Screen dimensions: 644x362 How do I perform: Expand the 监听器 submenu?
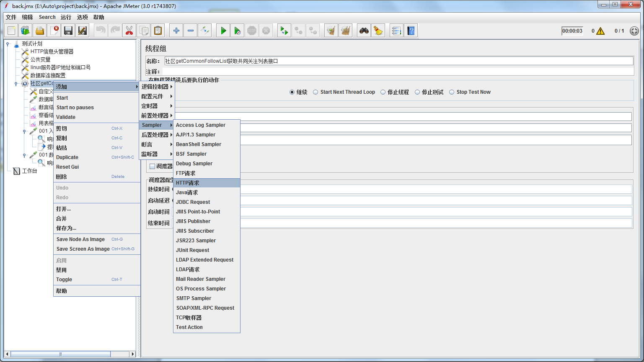(x=157, y=154)
